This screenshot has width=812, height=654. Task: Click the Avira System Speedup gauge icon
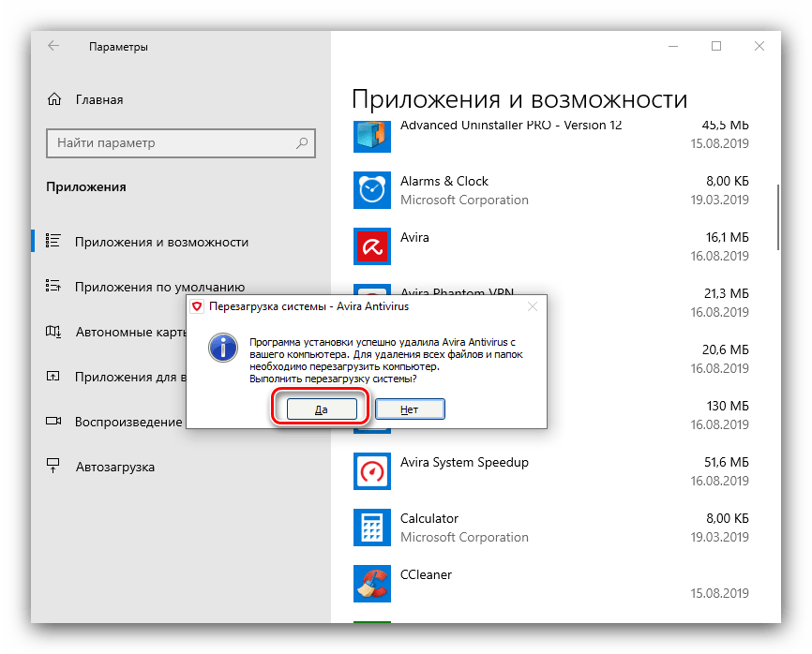371,471
